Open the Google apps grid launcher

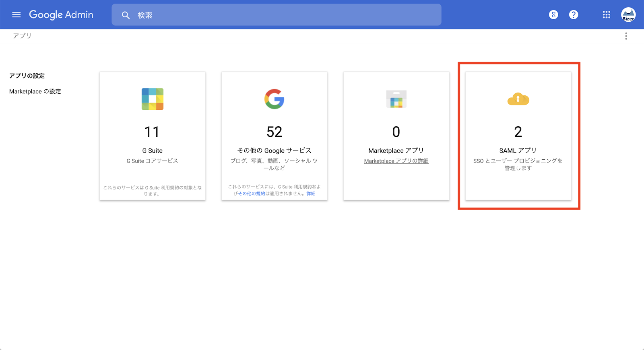coord(607,15)
